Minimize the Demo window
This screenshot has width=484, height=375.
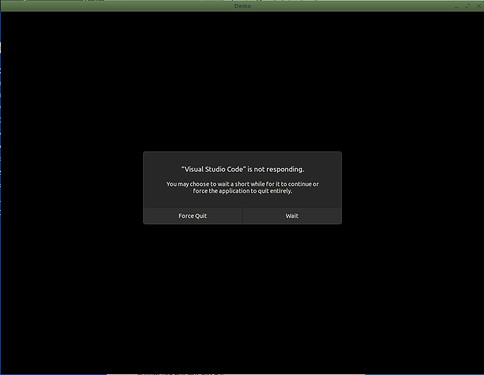[x=457, y=6]
